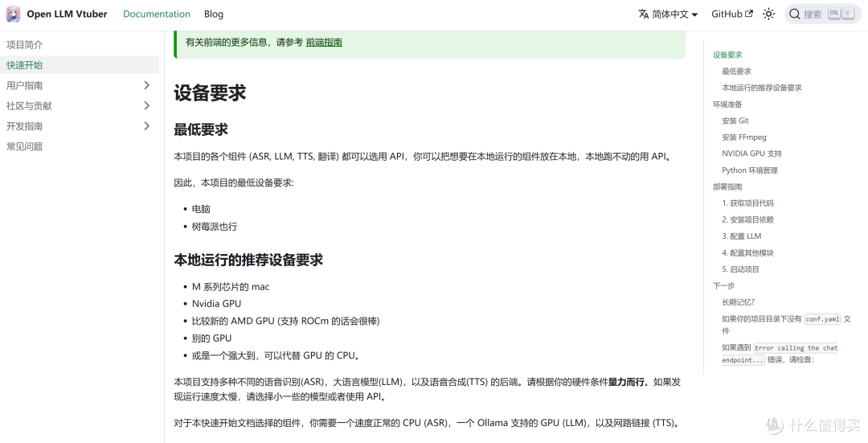The height and width of the screenshot is (443, 868).
Task: Click the search magnifier icon
Action: (x=794, y=14)
